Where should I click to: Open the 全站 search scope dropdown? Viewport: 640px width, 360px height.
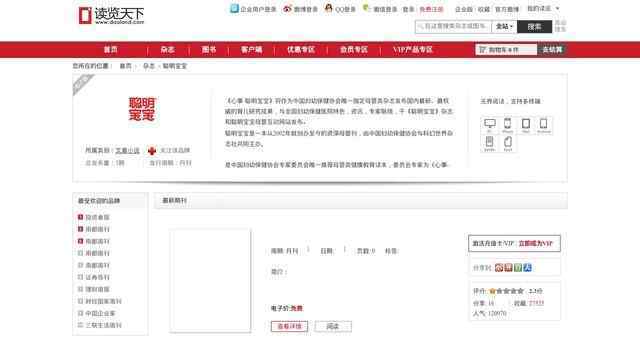[504, 27]
